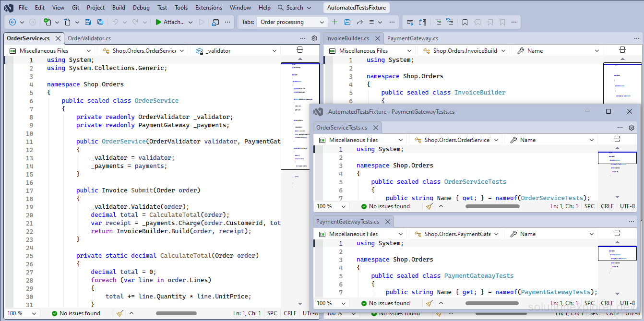Toggle split view icon in OrderService.cs editor
The image size is (644, 321).
pos(300,50)
